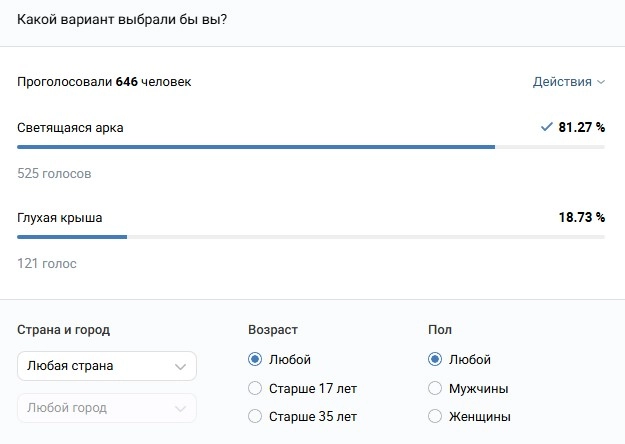Select "Любой" under Пол
The image size is (625, 444).
tap(435, 360)
